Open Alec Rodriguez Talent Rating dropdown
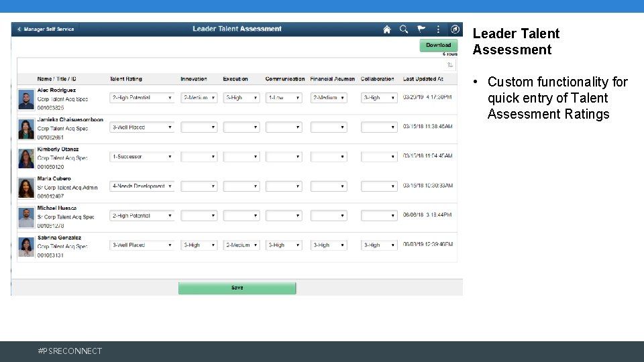The image size is (644, 362). (x=142, y=98)
